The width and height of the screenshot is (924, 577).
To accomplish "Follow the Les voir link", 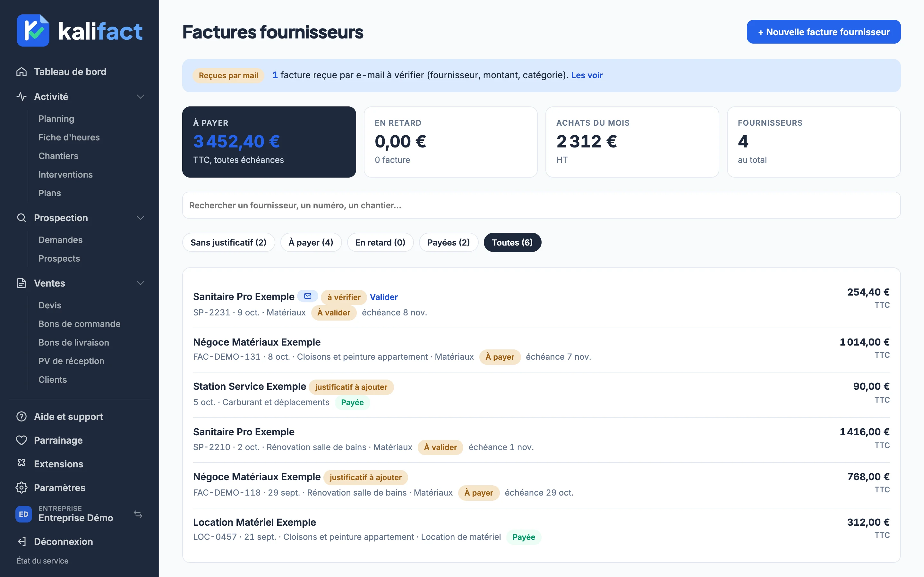I will [x=587, y=75].
